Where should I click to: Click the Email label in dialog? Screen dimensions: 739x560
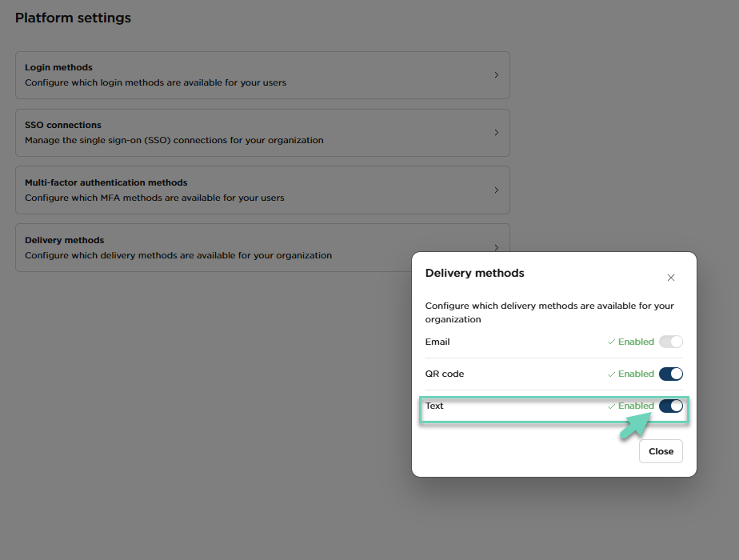tap(437, 342)
